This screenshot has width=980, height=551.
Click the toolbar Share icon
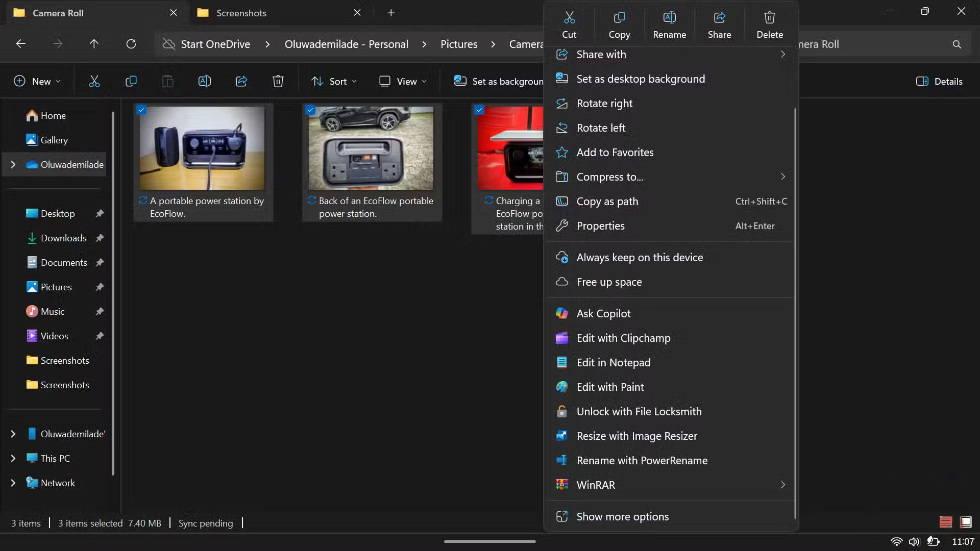pos(241,81)
